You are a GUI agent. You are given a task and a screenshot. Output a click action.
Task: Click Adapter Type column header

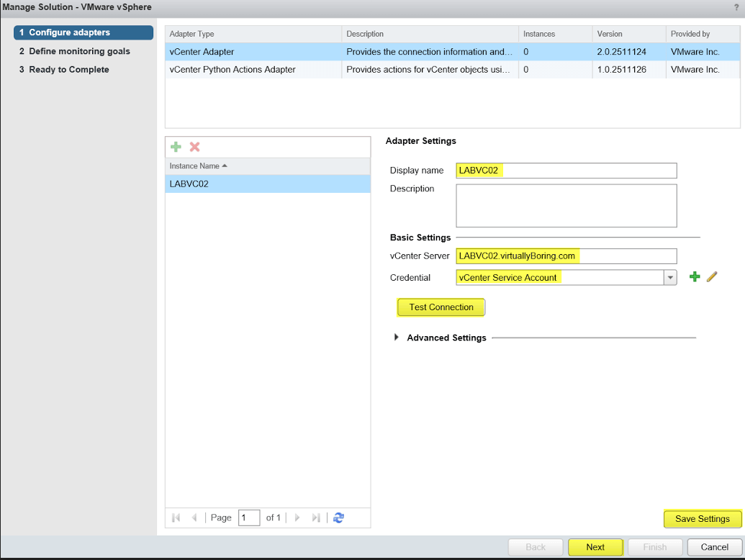(253, 35)
